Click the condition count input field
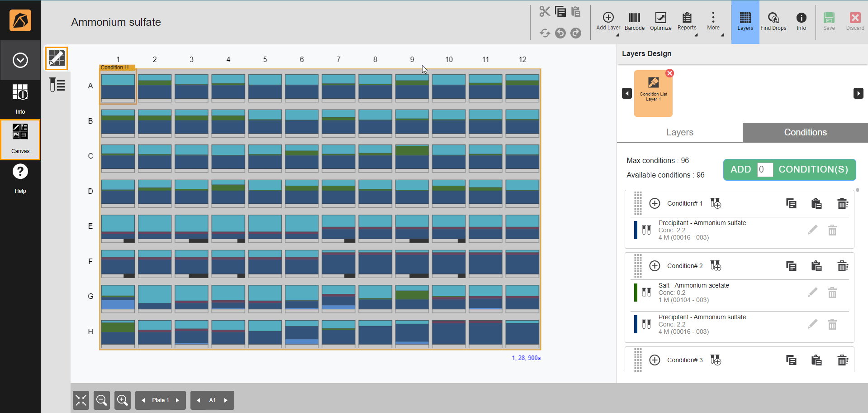 (x=764, y=169)
